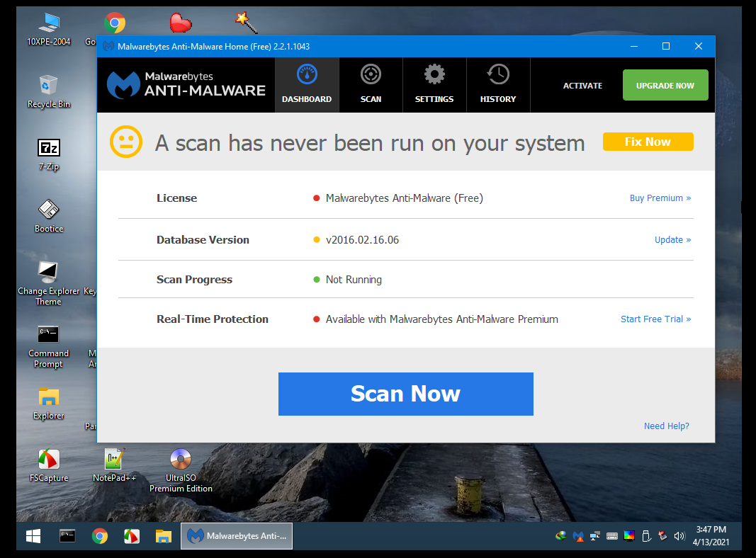The width and height of the screenshot is (756, 558).
Task: Select the Bootice desktop icon
Action: click(x=49, y=217)
